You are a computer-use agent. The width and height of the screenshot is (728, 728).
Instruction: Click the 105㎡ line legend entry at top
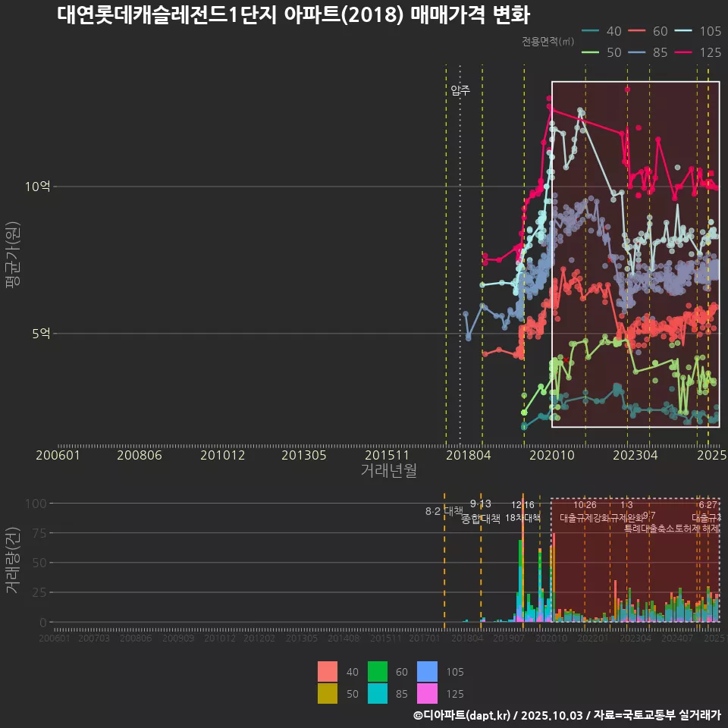(x=685, y=31)
